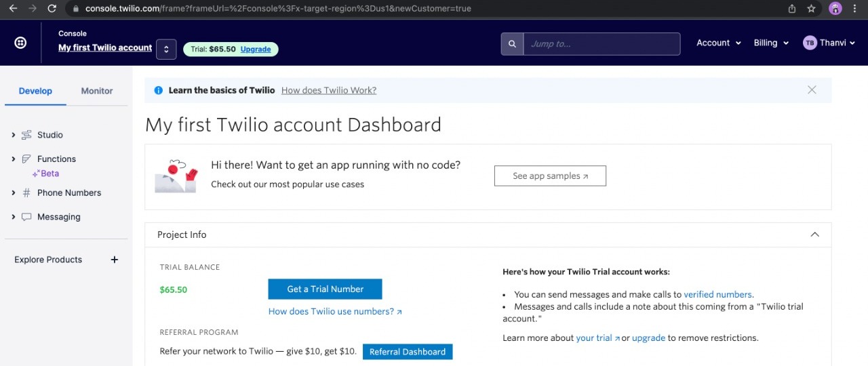868x366 pixels.
Task: Click the info icon in the banner
Action: point(158,90)
